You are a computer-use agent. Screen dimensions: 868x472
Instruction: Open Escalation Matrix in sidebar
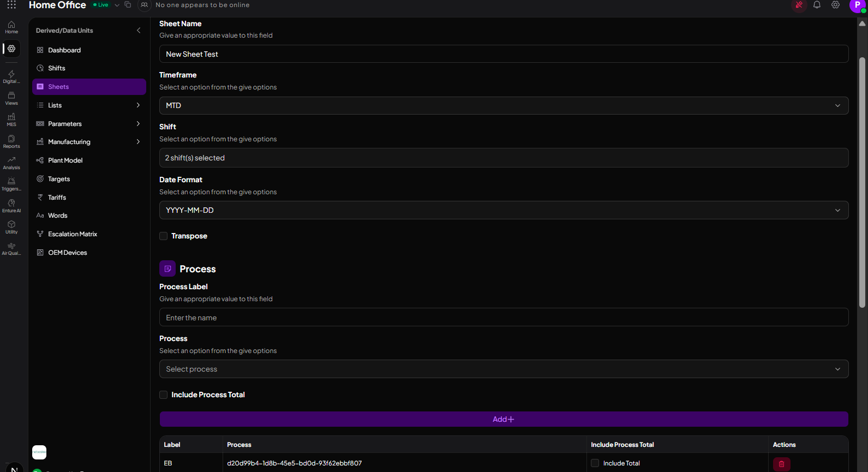[x=89, y=234]
